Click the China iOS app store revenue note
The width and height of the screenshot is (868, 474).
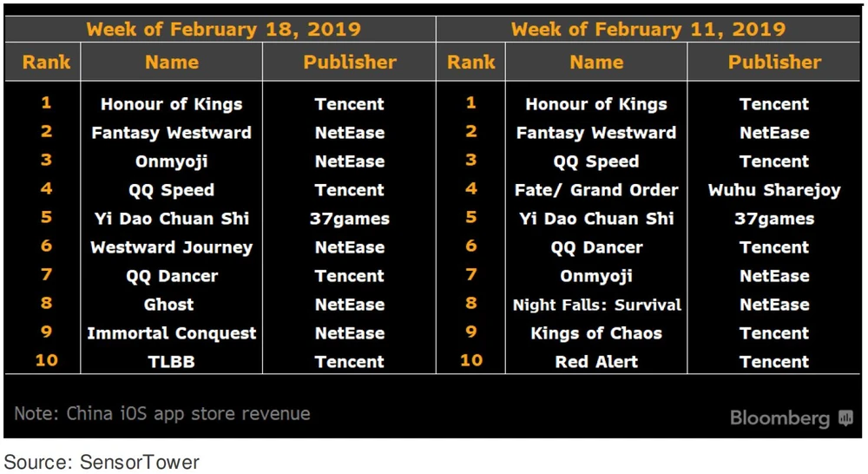[162, 413]
